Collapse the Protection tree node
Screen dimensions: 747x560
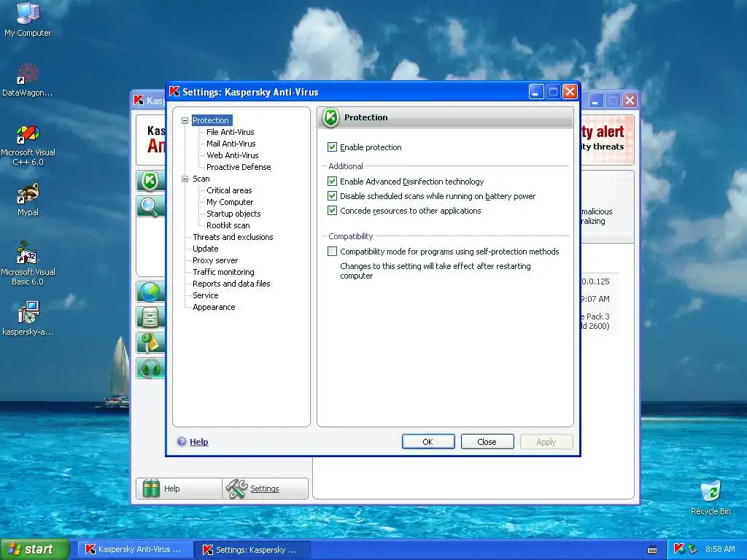185,120
